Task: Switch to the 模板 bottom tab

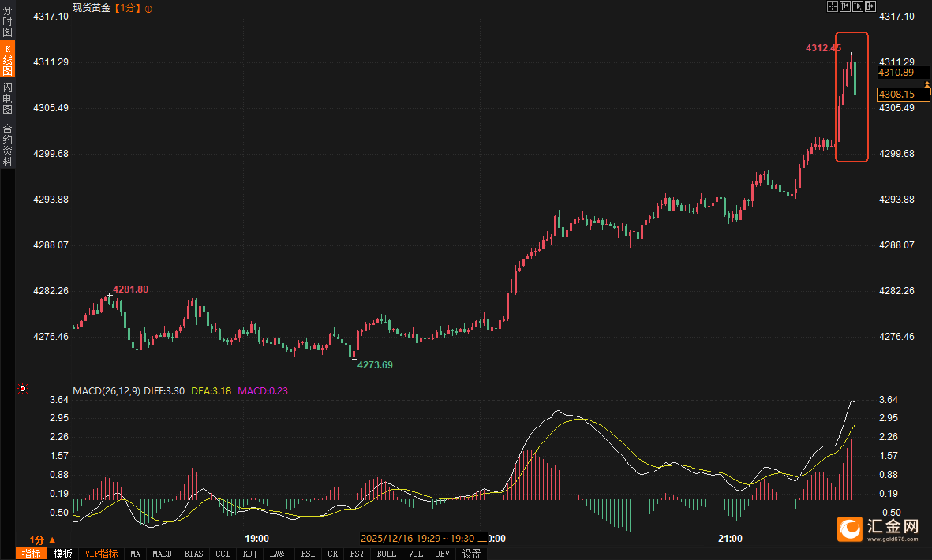Action: 62,554
